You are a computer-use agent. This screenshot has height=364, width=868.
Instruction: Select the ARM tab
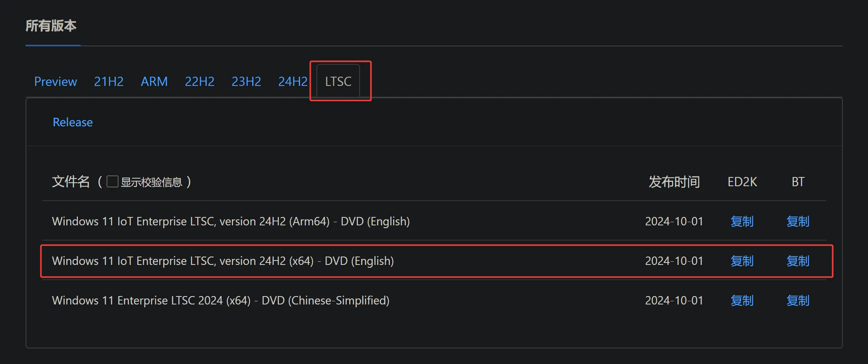(154, 82)
